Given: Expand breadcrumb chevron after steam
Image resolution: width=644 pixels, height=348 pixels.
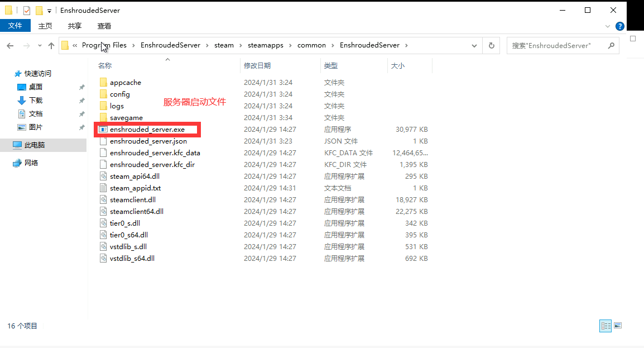Looking at the screenshot, I should point(241,46).
